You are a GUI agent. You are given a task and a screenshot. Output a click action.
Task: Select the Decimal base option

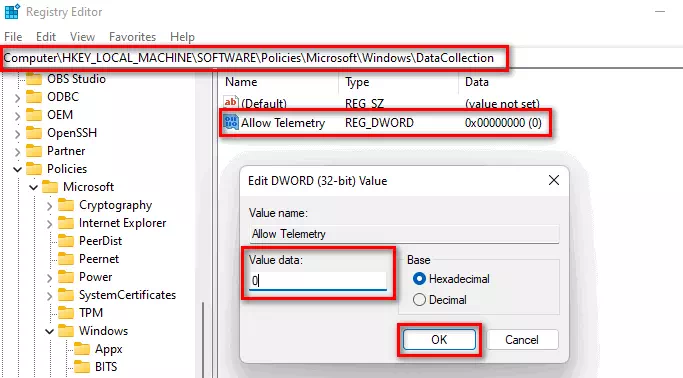(x=440, y=300)
